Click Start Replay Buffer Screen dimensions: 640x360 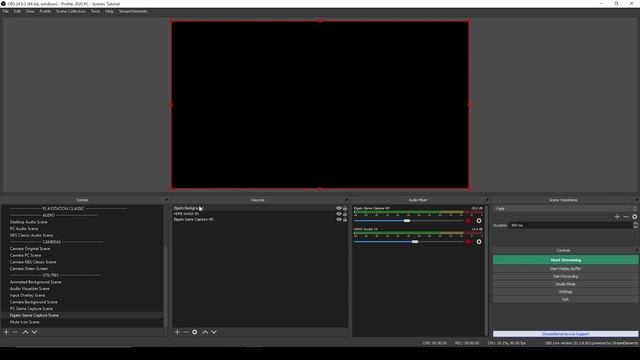point(565,269)
